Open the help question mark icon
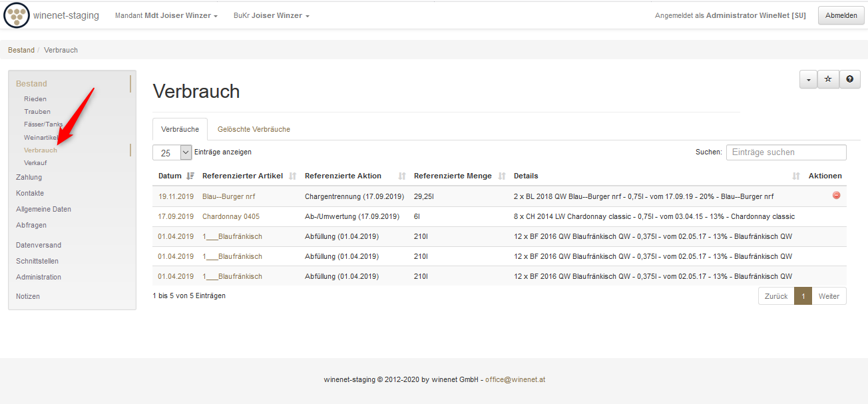This screenshot has height=404, width=868. pyautogui.click(x=849, y=79)
